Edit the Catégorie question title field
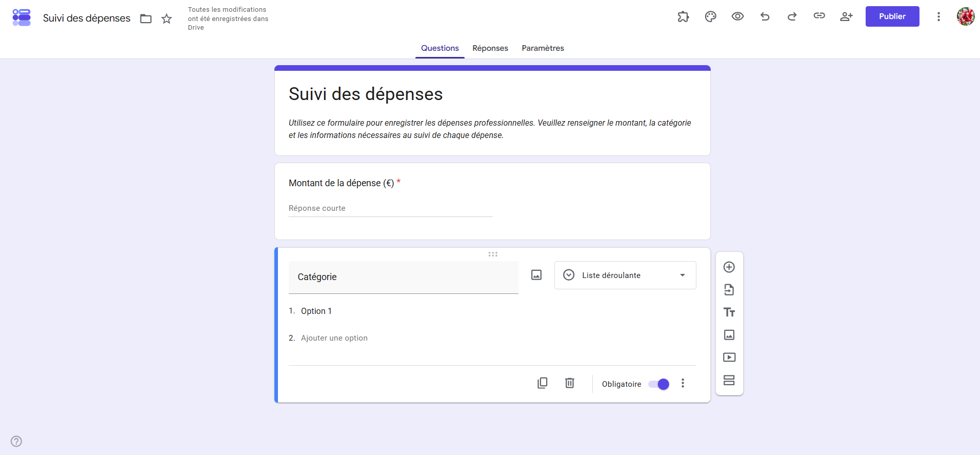The width and height of the screenshot is (980, 455). [x=403, y=277]
